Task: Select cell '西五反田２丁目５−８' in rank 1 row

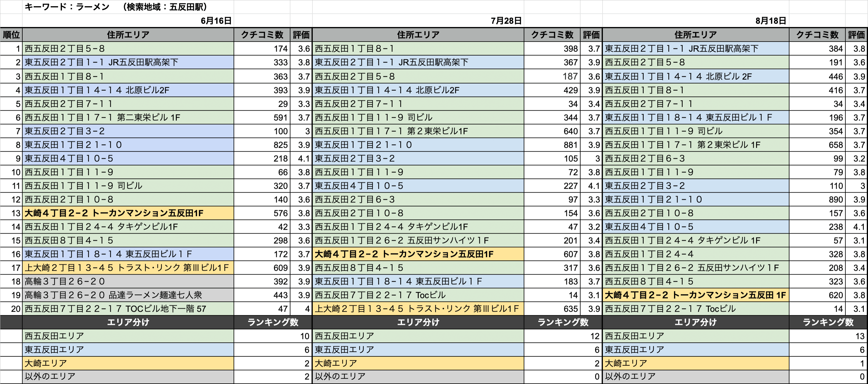Action: [128, 49]
